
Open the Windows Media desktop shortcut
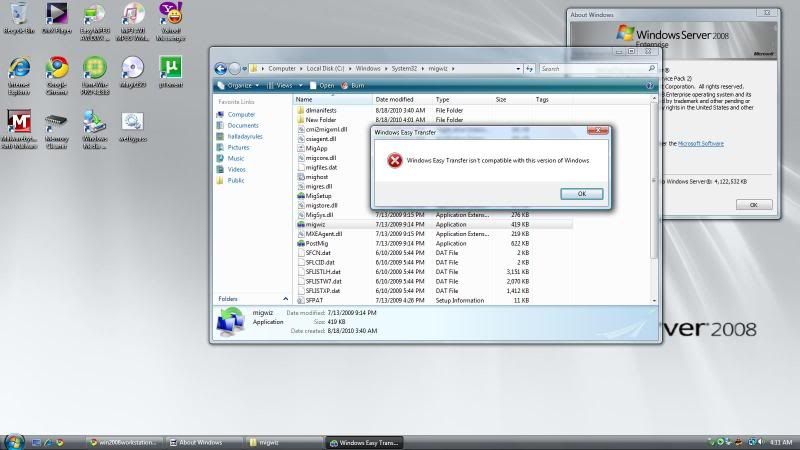tap(94, 129)
